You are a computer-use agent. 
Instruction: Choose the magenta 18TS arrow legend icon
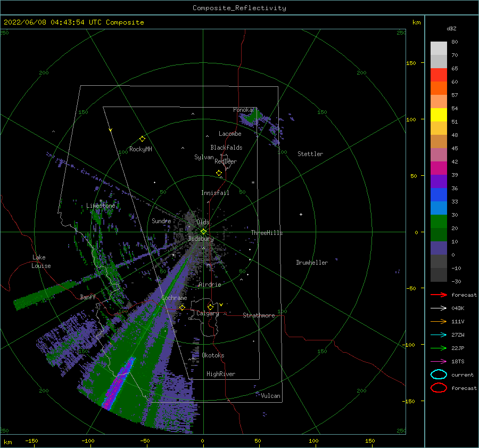439,362
